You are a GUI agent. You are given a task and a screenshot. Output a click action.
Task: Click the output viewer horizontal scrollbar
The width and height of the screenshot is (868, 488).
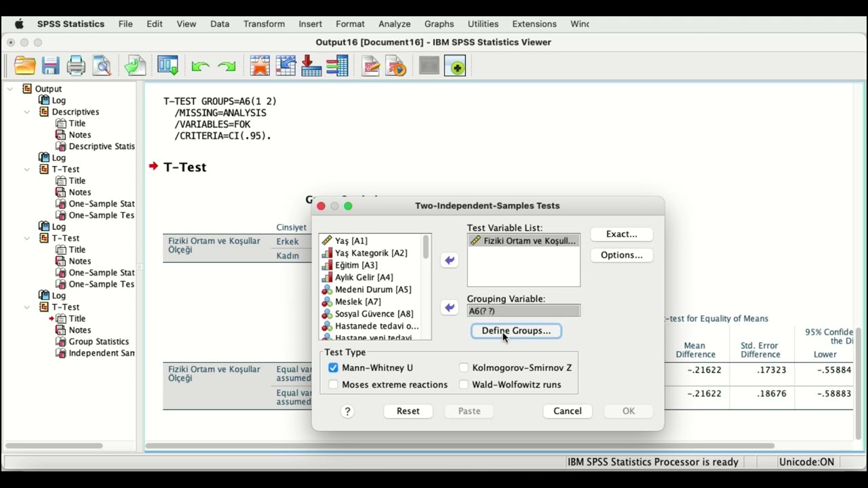point(460,446)
